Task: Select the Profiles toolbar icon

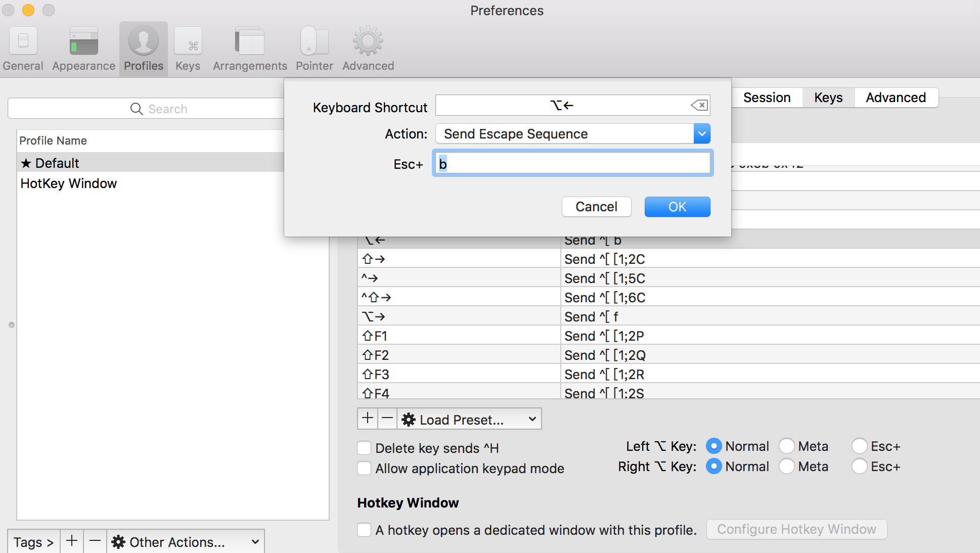Action: point(144,49)
